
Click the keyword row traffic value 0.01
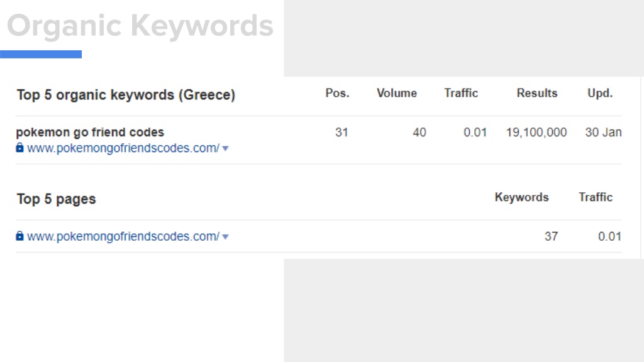pos(475,132)
